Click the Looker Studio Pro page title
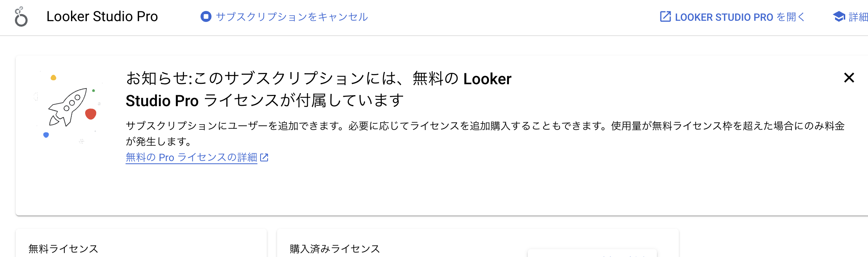This screenshot has height=257, width=868. (x=102, y=16)
